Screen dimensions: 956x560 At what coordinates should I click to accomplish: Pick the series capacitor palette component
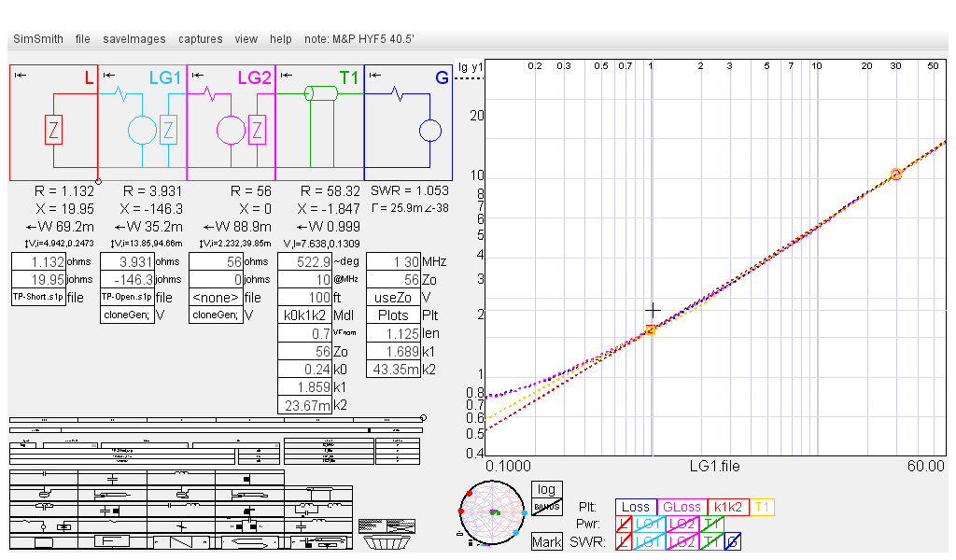pyautogui.click(x=44, y=478)
